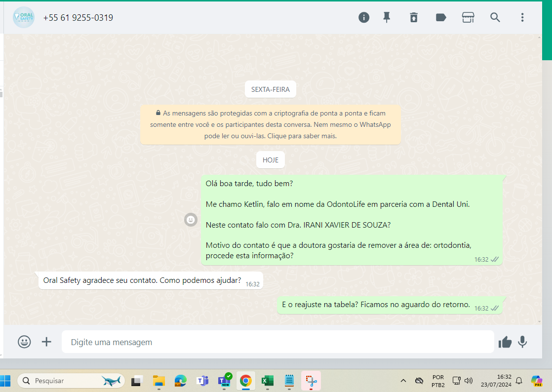Open volume control in system tray
This screenshot has height=392, width=552.
[469, 381]
